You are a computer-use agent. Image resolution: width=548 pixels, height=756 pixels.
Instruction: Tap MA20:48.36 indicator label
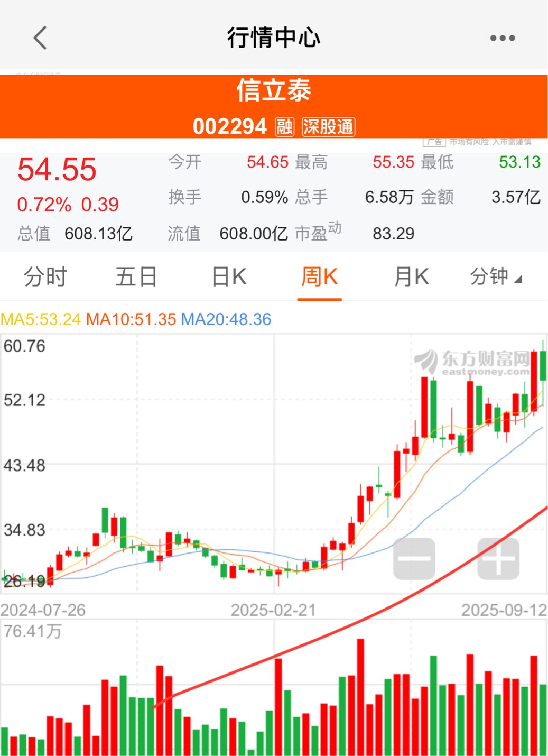(226, 319)
